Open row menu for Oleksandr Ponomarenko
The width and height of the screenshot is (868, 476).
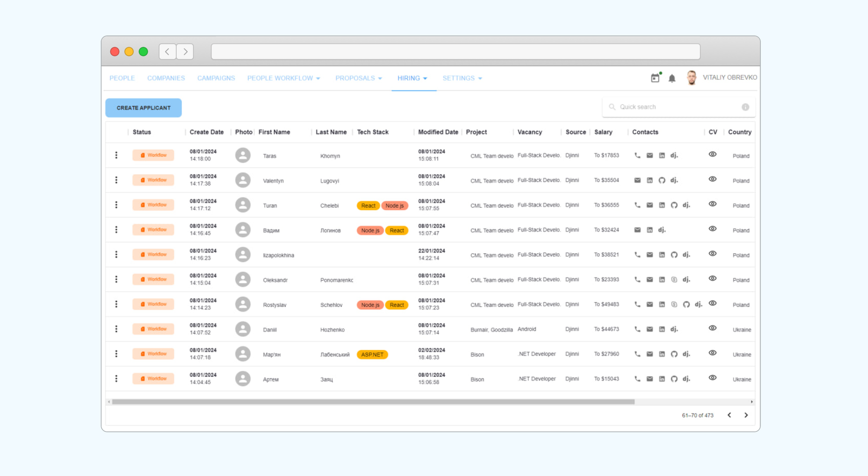[116, 279]
